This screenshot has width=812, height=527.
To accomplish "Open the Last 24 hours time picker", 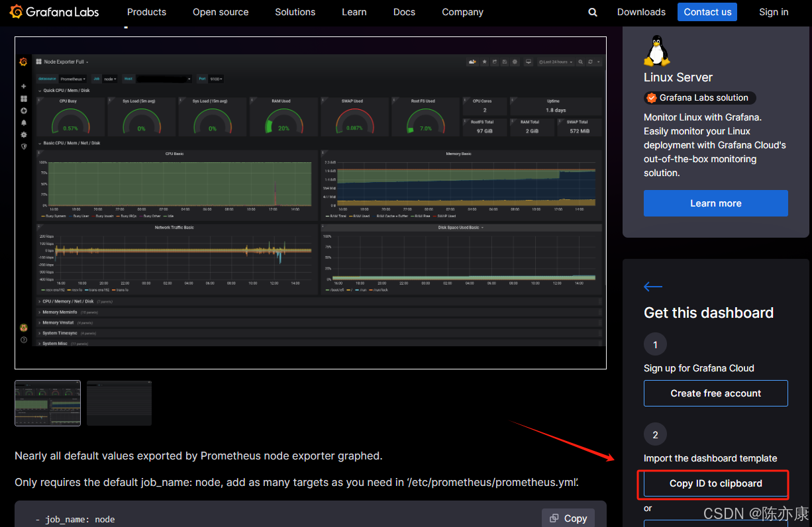I will coord(555,62).
